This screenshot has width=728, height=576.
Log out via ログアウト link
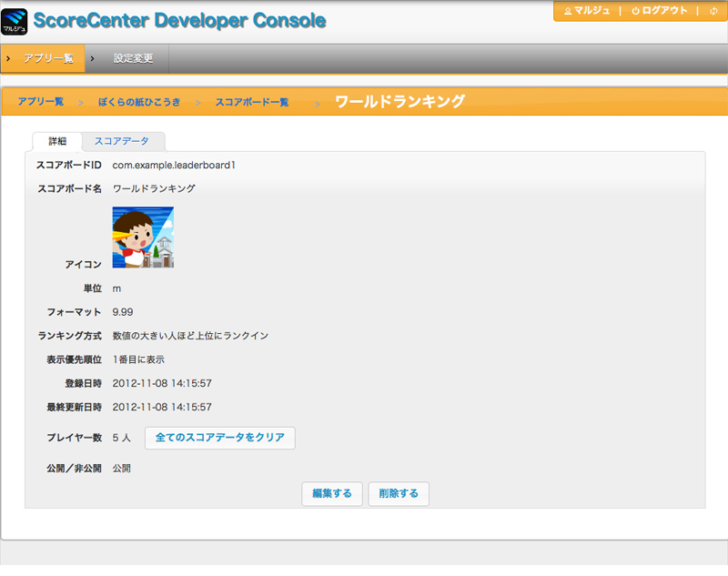(660, 11)
